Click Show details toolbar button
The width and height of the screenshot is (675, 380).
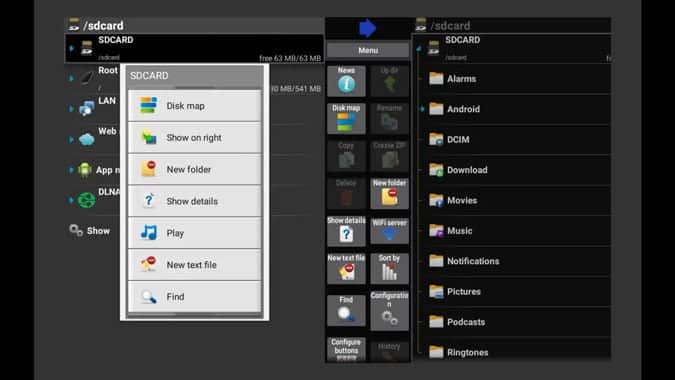click(x=346, y=231)
